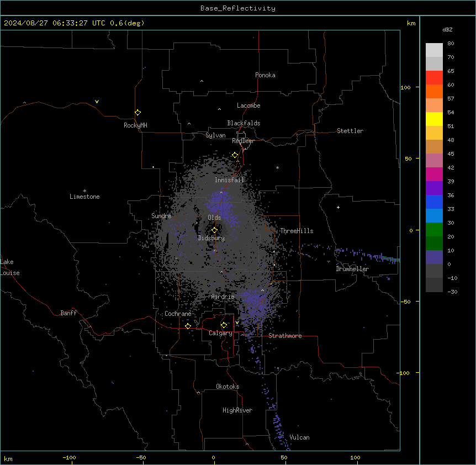Click the green 30 dBZ legend swatch
This screenshot has height=465, width=476.
coord(434,230)
